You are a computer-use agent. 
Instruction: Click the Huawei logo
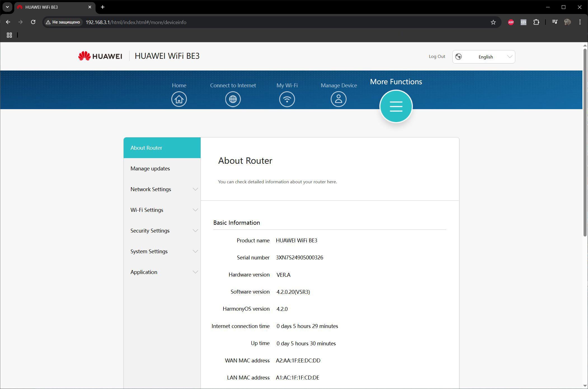pos(100,56)
